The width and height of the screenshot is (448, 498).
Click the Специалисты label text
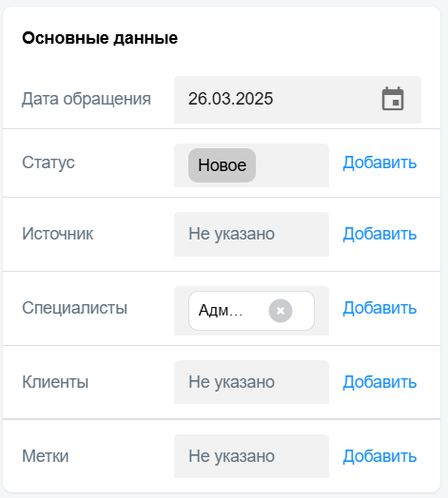(75, 308)
